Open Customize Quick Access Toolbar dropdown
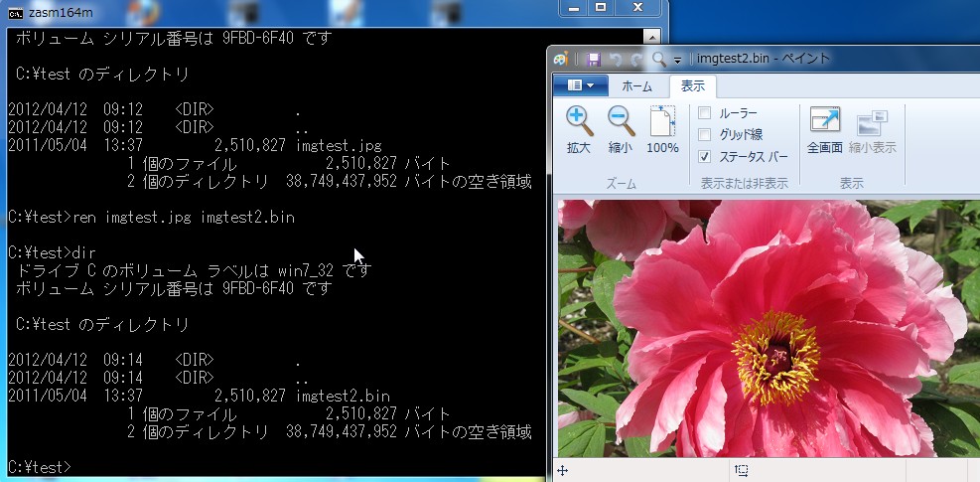Viewport: 980px width, 482px height. pos(677,61)
